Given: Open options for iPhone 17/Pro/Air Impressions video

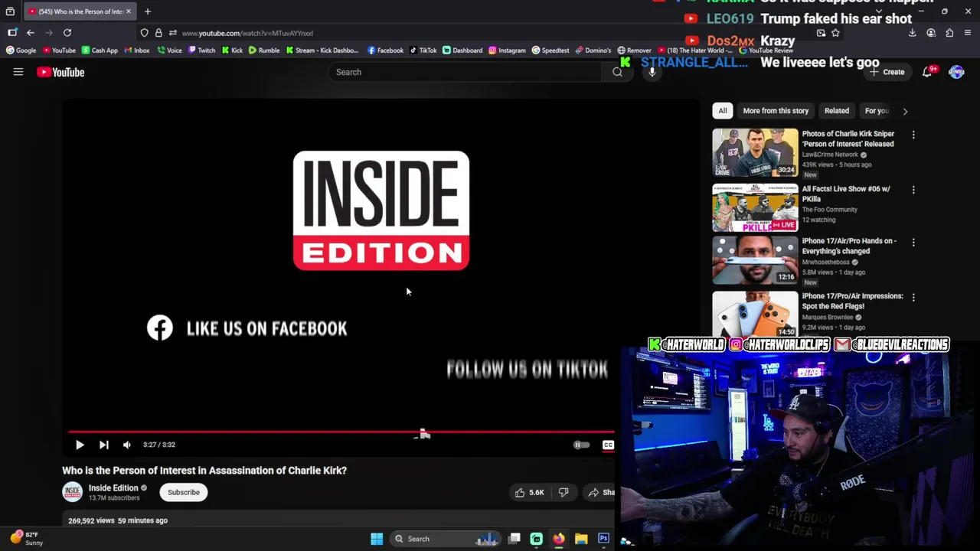Looking at the screenshot, I should click(x=913, y=297).
